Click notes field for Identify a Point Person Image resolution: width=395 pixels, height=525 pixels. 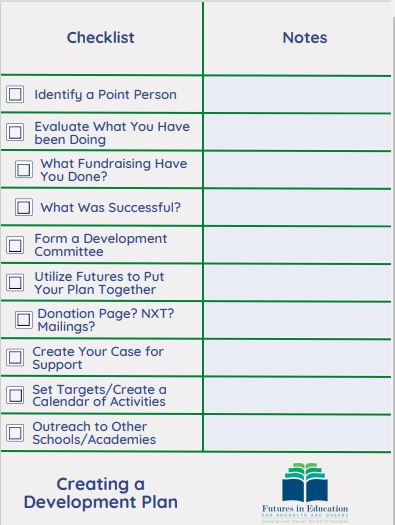click(x=297, y=94)
